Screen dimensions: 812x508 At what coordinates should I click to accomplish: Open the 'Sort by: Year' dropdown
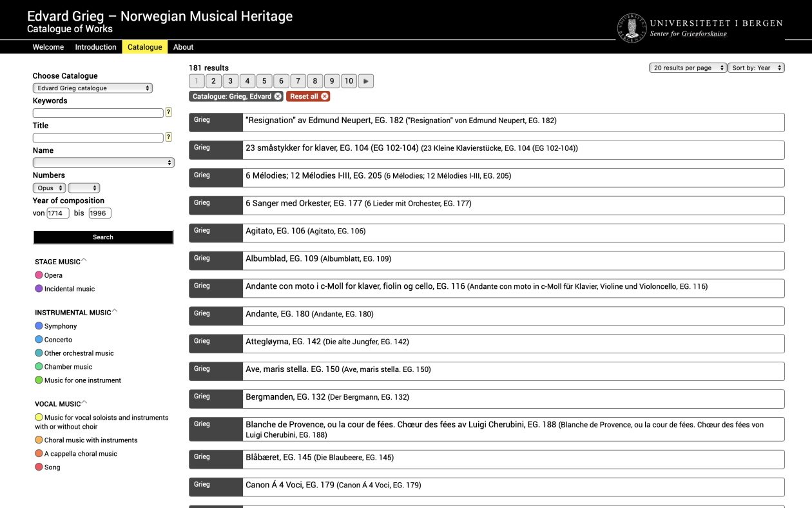tap(756, 67)
